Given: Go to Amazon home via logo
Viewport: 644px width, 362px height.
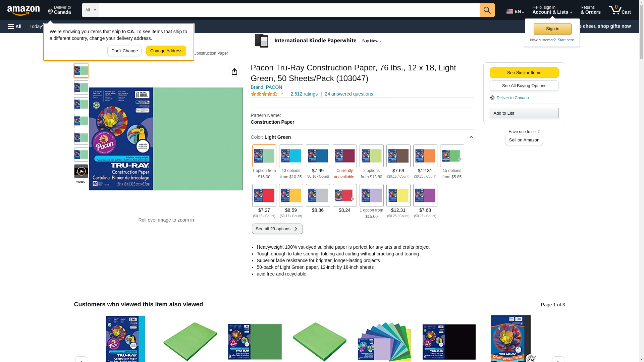Looking at the screenshot, I should pyautogui.click(x=23, y=10).
